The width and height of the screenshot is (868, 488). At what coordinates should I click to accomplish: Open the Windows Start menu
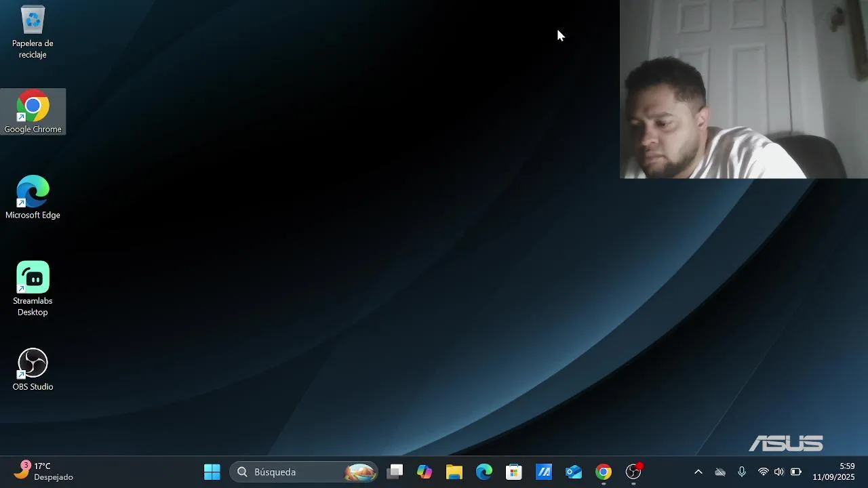coord(212,472)
